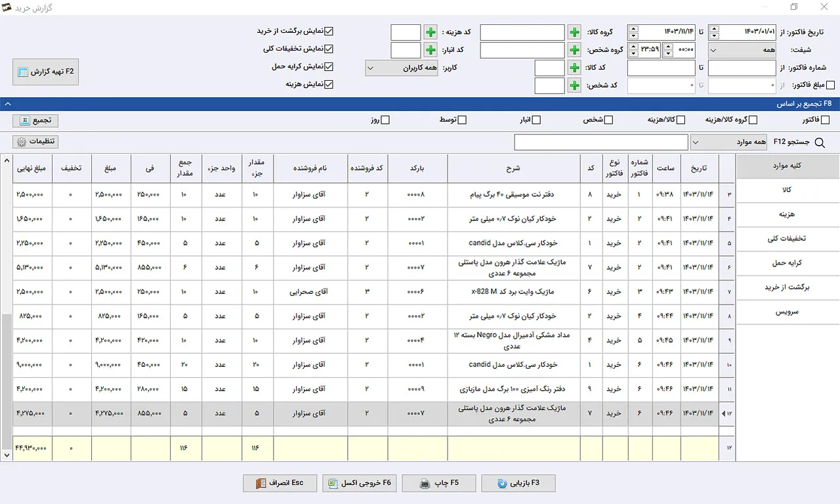This screenshot has height=504, width=840.
Task: Click the green plus beside کد هزینه
Action: coord(430,32)
